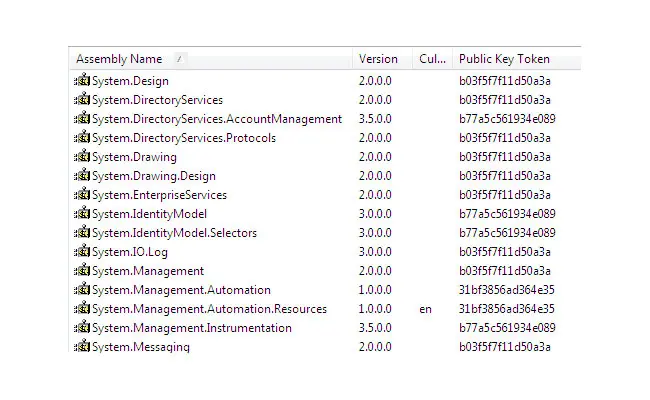Viewport: 650px width, 400px height.
Task: Select the System.Design assembly name
Action: point(130,81)
